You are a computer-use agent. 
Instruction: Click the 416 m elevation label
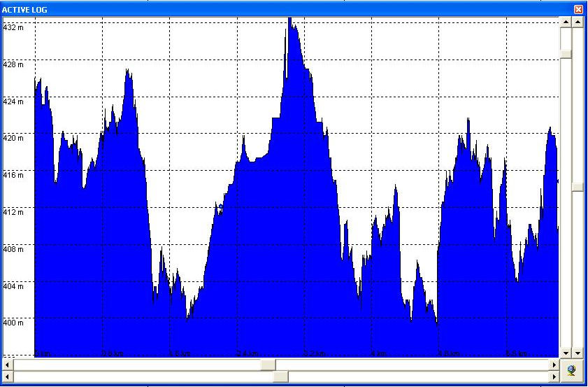pyautogui.click(x=13, y=175)
